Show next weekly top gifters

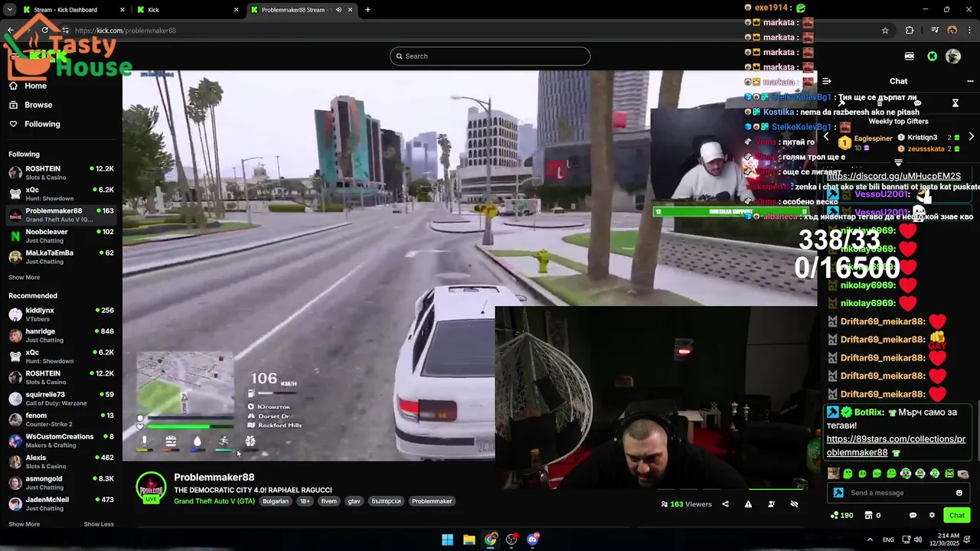coord(971,137)
